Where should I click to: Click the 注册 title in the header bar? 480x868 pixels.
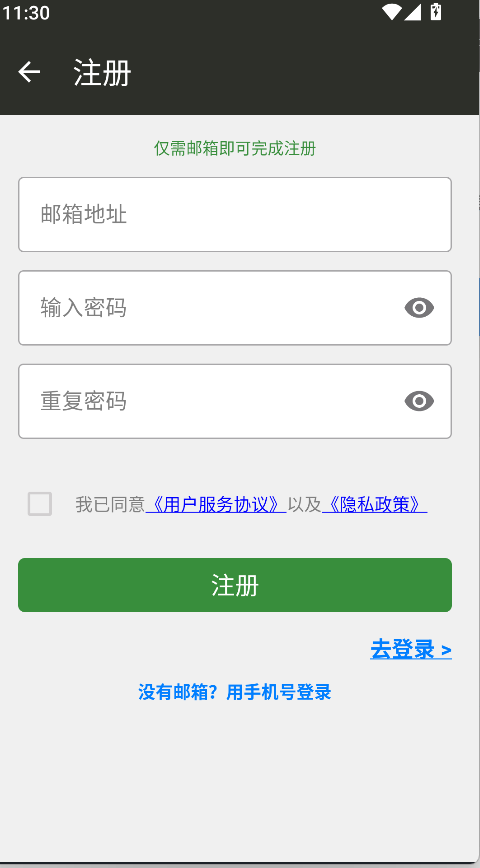102,73
